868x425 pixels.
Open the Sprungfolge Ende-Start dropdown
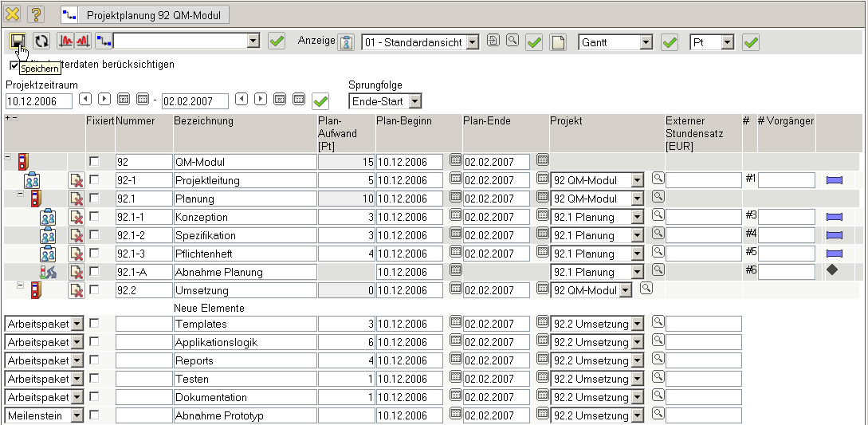pyautogui.click(x=415, y=101)
